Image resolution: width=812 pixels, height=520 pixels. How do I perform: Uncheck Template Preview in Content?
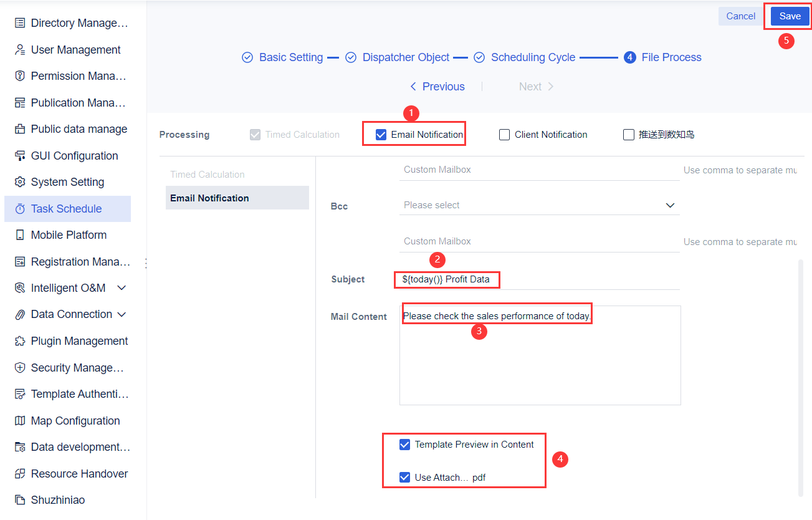pos(405,444)
